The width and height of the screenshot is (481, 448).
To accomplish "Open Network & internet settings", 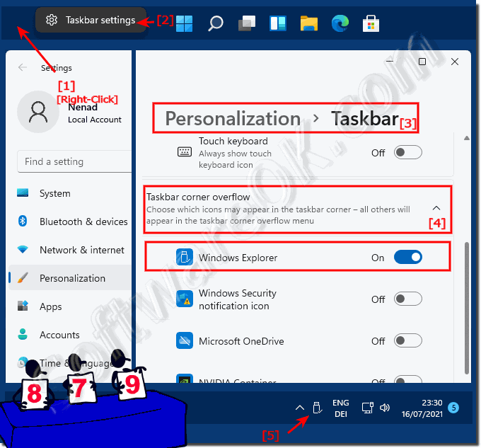I will [x=70, y=250].
